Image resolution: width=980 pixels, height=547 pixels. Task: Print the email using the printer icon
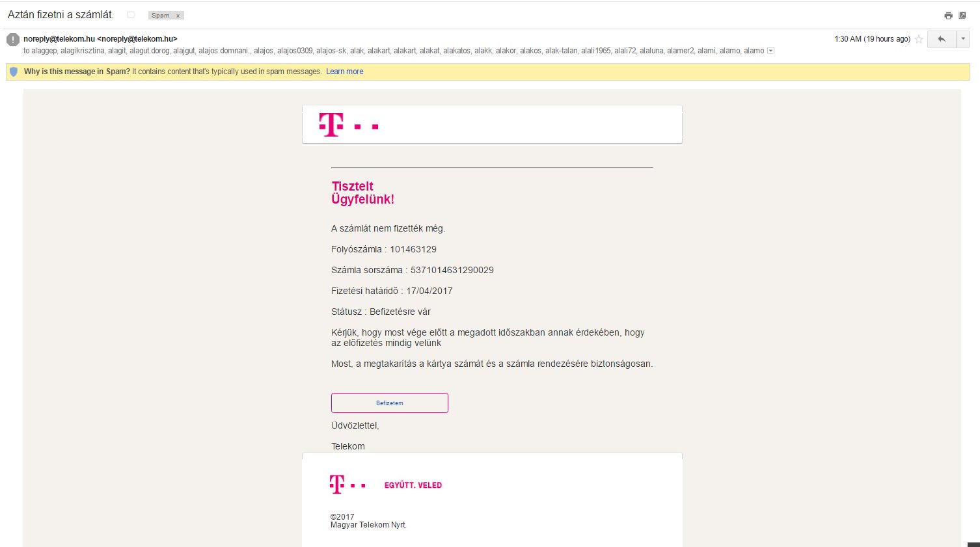(x=948, y=16)
